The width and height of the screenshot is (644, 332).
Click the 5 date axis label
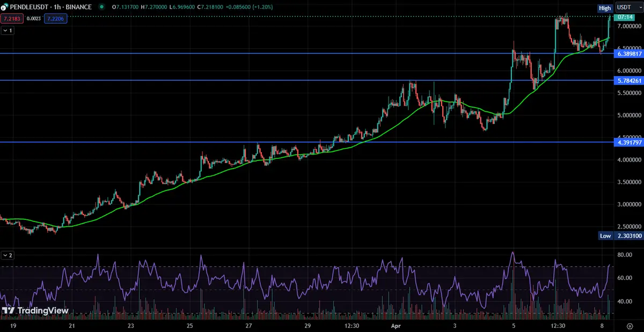click(514, 326)
